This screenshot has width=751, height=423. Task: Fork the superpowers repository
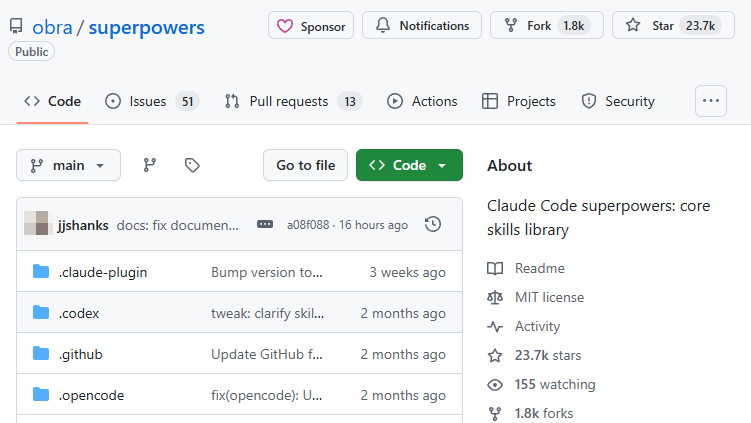[546, 26]
